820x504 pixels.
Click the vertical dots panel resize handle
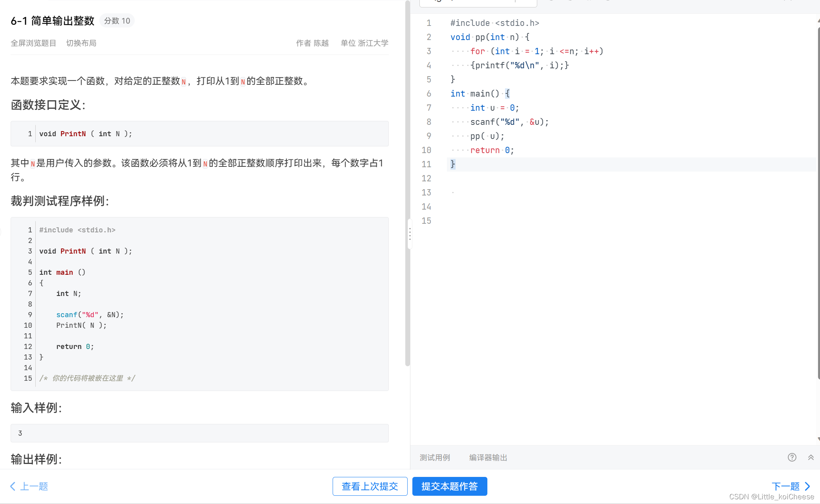pos(410,234)
